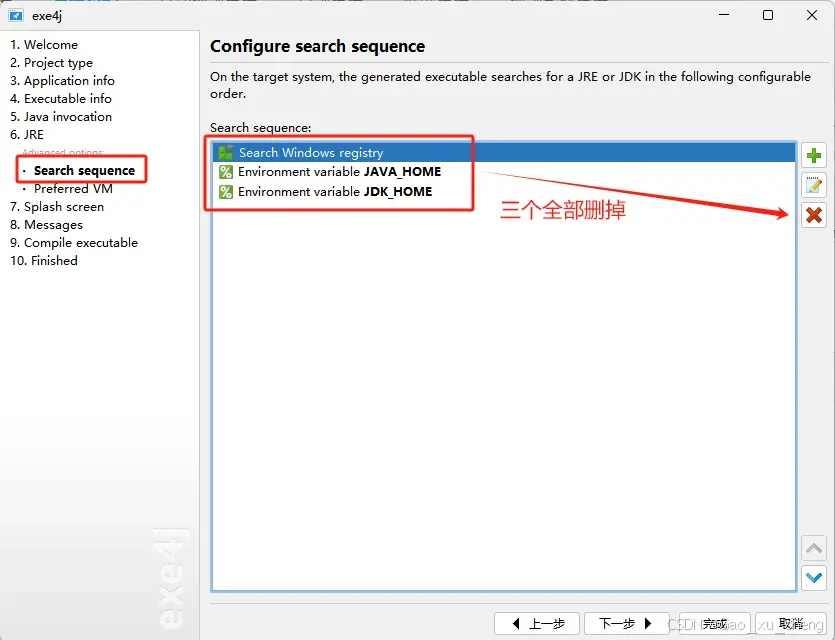Click the exe4j app icon in title bar
Viewport: 835px width, 640px height.
coord(16,15)
